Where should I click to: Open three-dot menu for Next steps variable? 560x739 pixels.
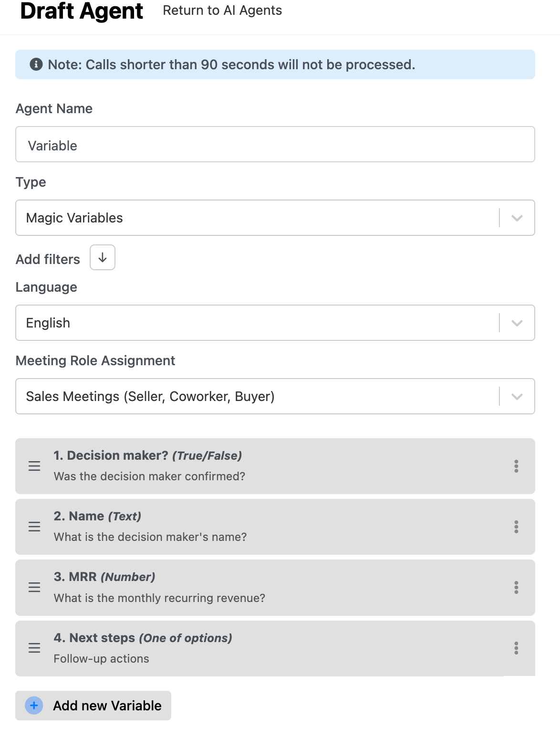pos(516,648)
